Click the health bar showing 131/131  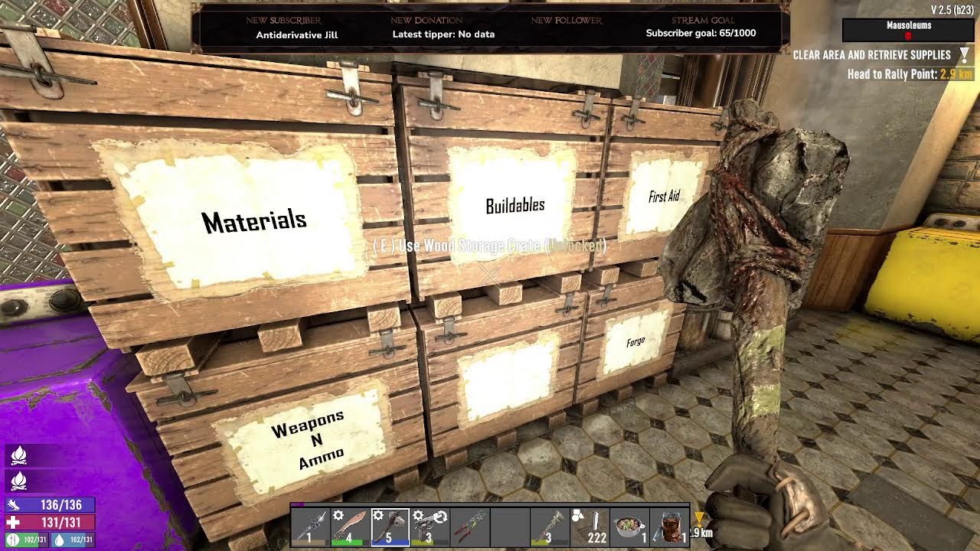50,522
